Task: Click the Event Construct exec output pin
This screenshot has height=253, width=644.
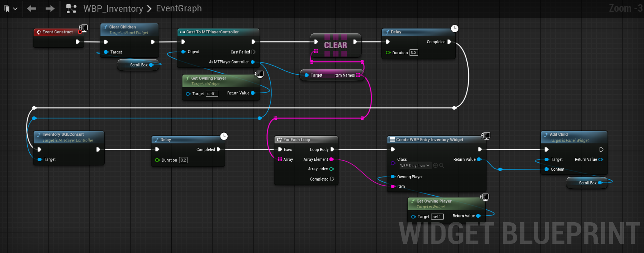Action: coord(78,42)
